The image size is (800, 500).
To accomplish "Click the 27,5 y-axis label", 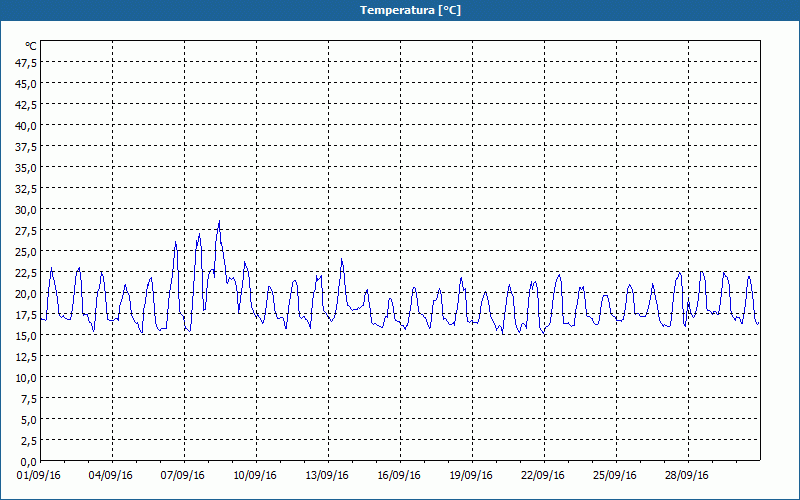I will coord(27,231).
